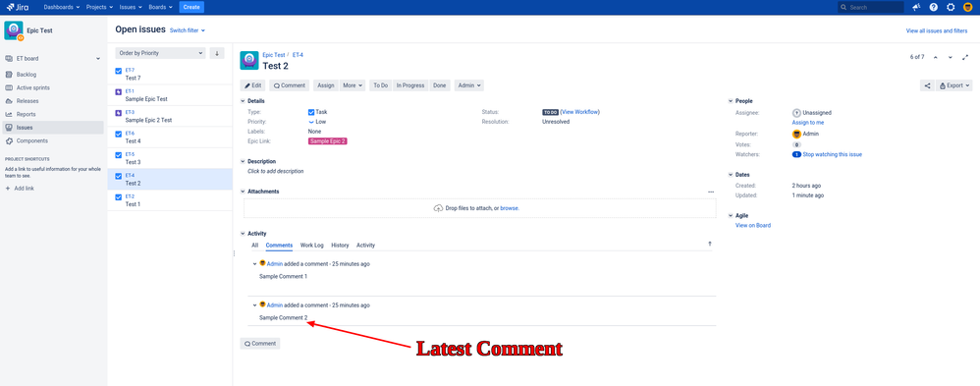Click the Backlog sidebar icon
This screenshot has height=386, width=980.
pyautogui.click(x=9, y=75)
